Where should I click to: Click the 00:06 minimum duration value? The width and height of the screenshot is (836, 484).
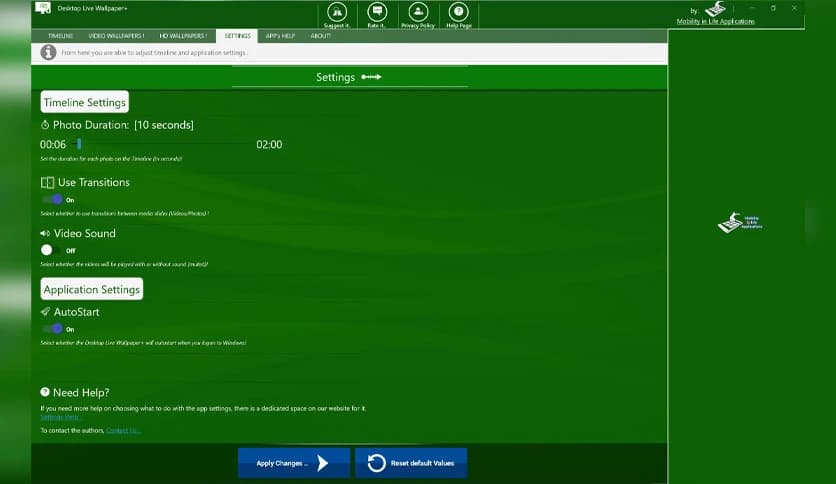click(x=53, y=144)
